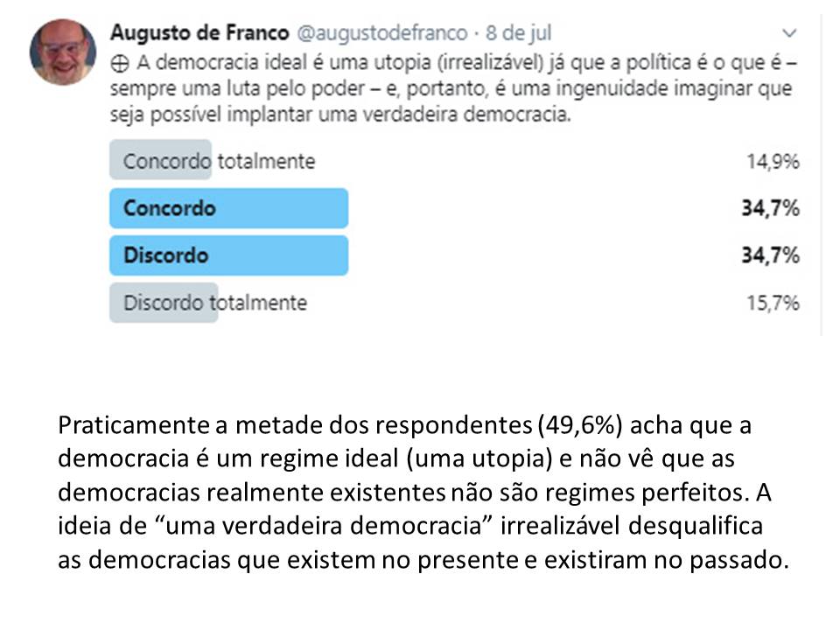This screenshot has height=630, width=840.
Task: Click the 49,6% figure in the commentary
Action: click(x=580, y=425)
